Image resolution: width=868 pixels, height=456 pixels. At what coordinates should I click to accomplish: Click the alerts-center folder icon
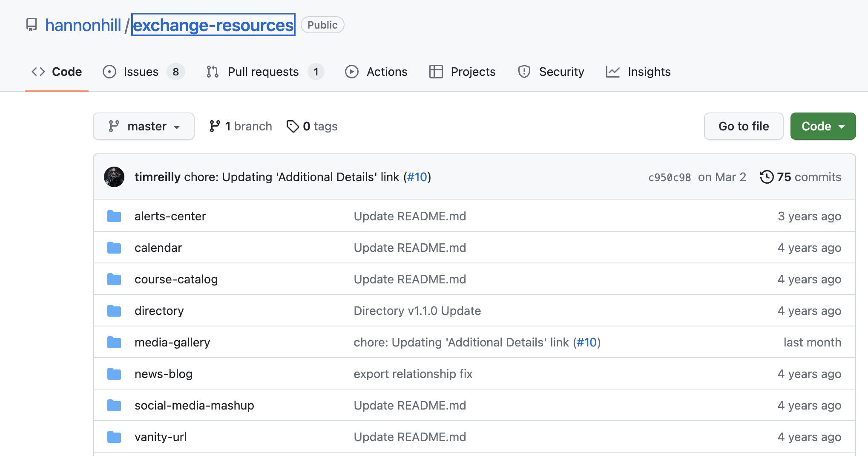point(114,216)
